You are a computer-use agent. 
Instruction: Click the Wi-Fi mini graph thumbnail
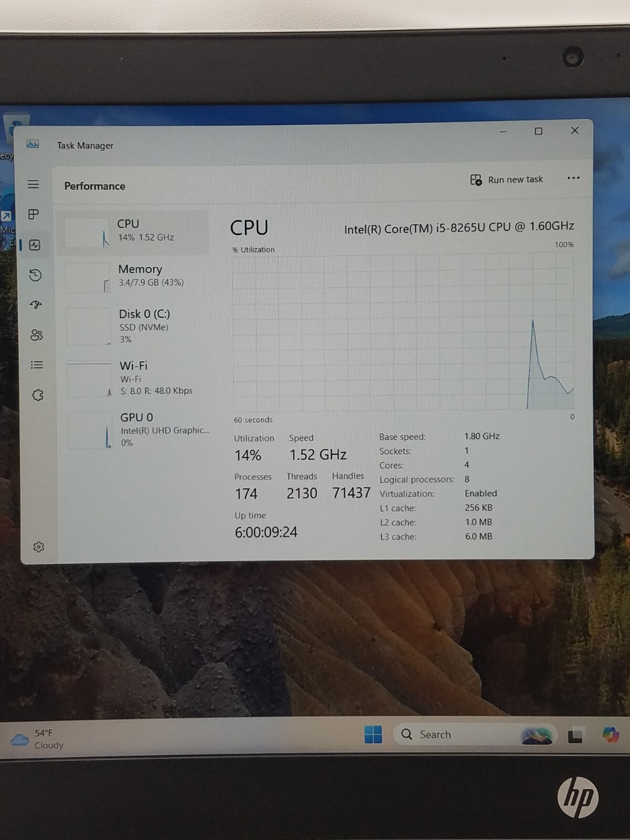coord(90,379)
